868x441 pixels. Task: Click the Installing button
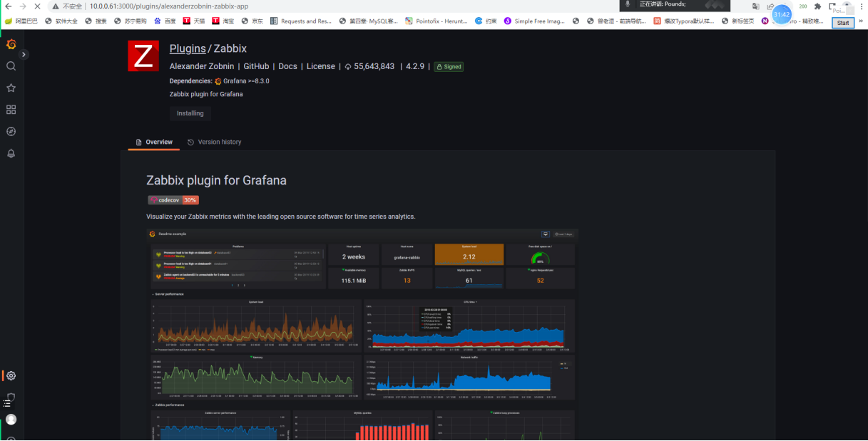click(x=190, y=113)
